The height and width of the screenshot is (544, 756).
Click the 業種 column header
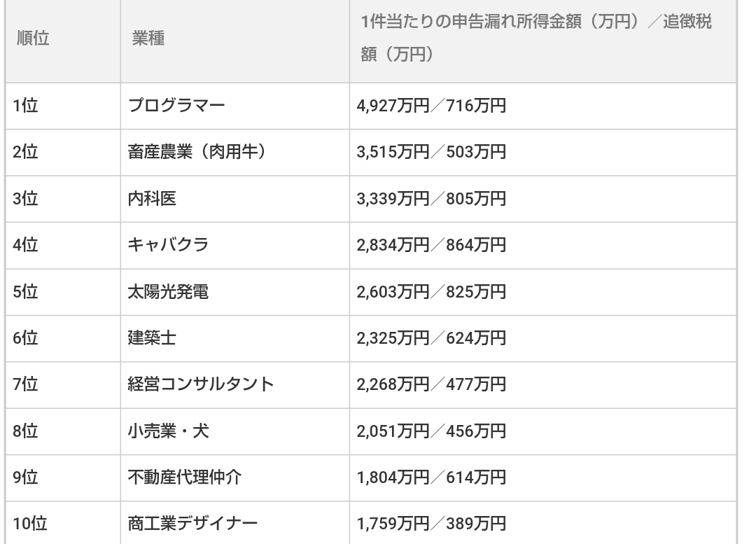(148, 39)
